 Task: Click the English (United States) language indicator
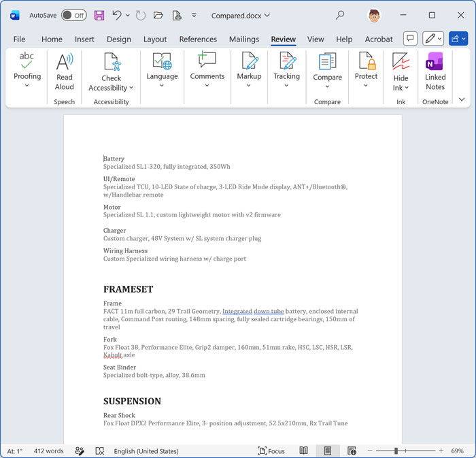146,451
